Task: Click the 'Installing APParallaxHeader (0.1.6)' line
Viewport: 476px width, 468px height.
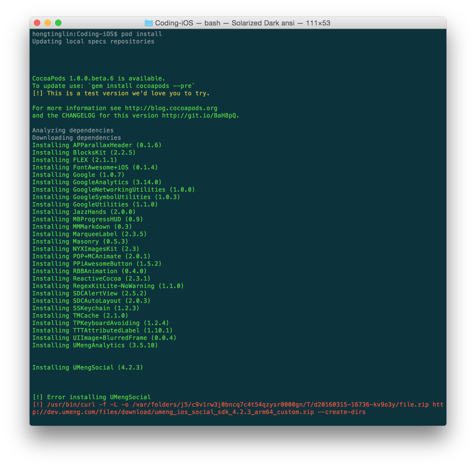Action: pos(97,145)
